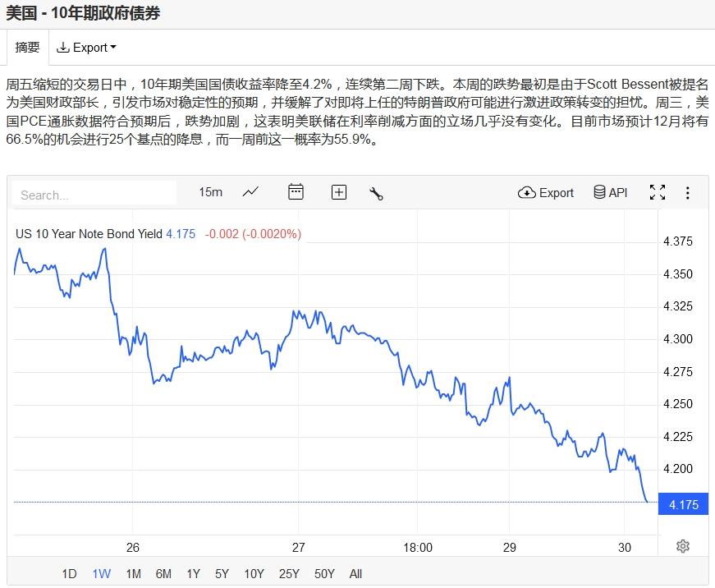715x588 pixels.
Task: Open chart settings gear icon
Action: (683, 546)
